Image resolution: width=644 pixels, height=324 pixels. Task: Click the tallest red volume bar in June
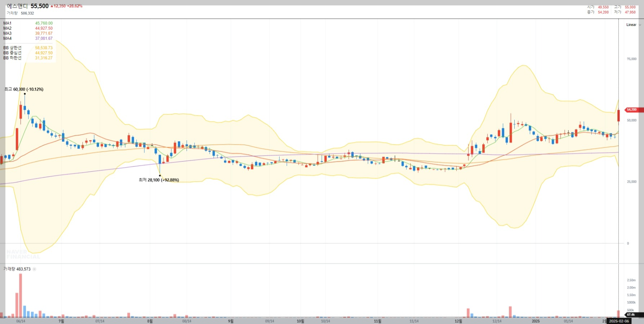click(x=21, y=296)
